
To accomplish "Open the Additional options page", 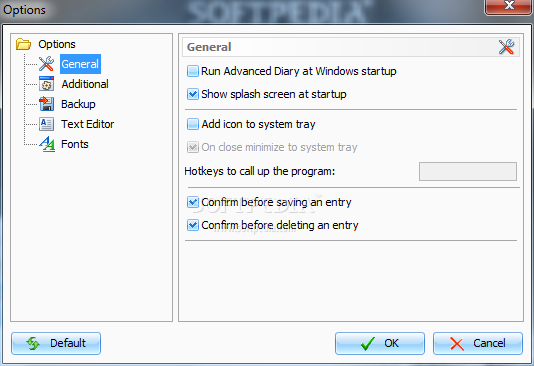I will click(85, 84).
